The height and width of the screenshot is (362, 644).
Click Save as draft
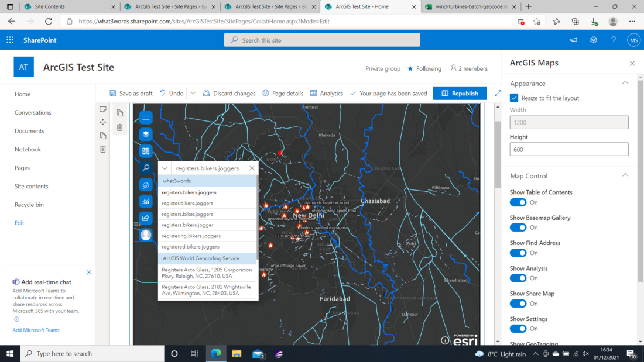(131, 93)
